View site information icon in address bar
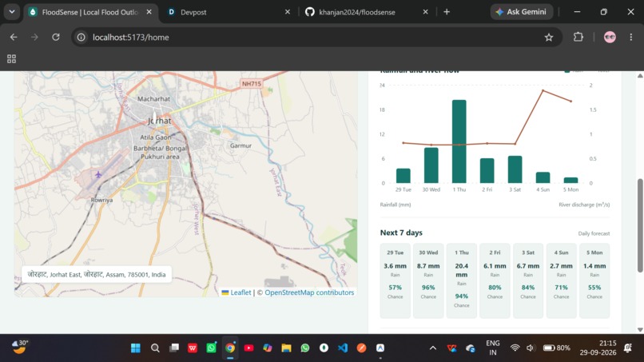 [81, 38]
